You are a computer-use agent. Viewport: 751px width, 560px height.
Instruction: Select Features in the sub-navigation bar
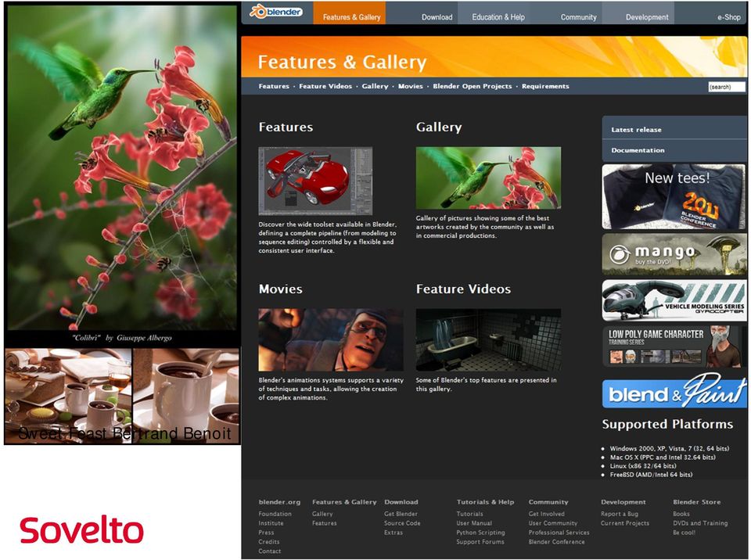click(274, 86)
